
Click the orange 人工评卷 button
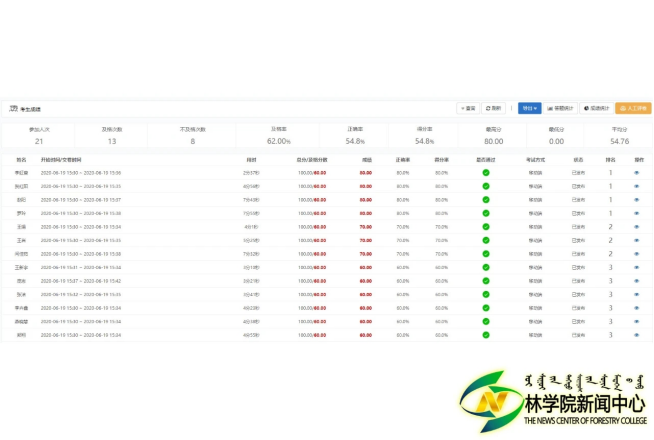[x=633, y=108]
